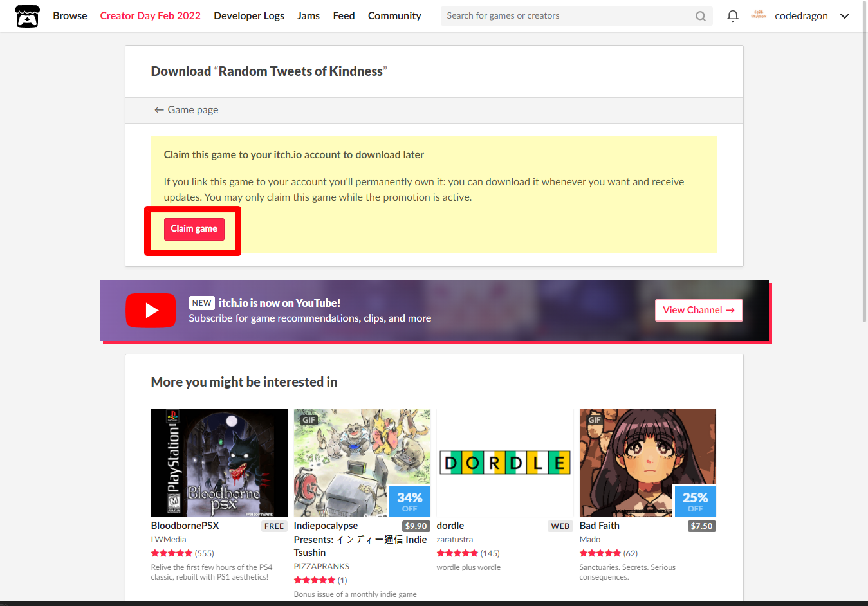The height and width of the screenshot is (606, 868).
Task: Expand the account dropdown arrow
Action: click(845, 16)
